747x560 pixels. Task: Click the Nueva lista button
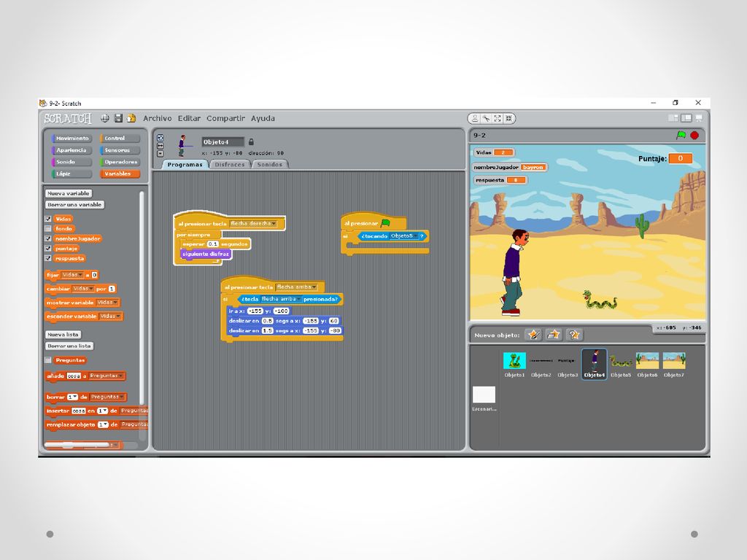pos(63,335)
